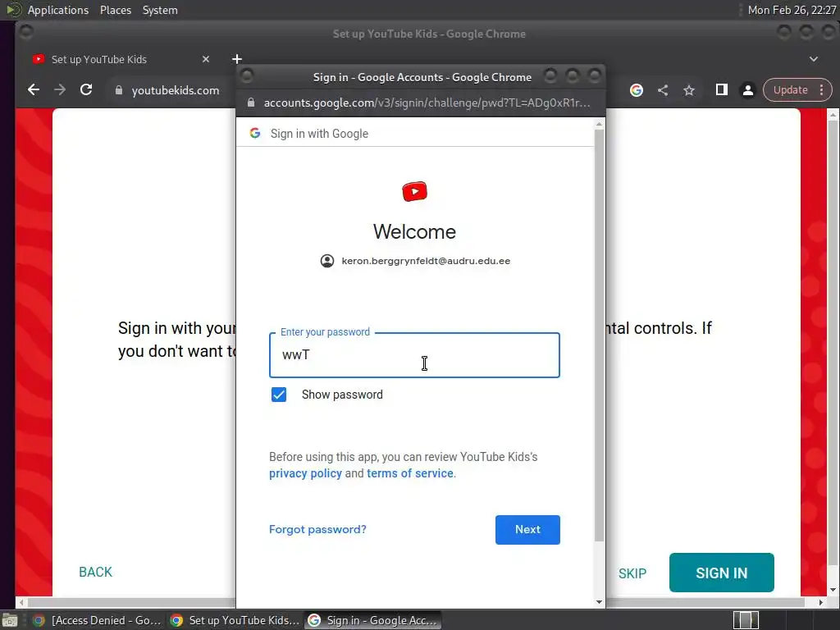Toggle the side panel icon in Chrome

(722, 89)
